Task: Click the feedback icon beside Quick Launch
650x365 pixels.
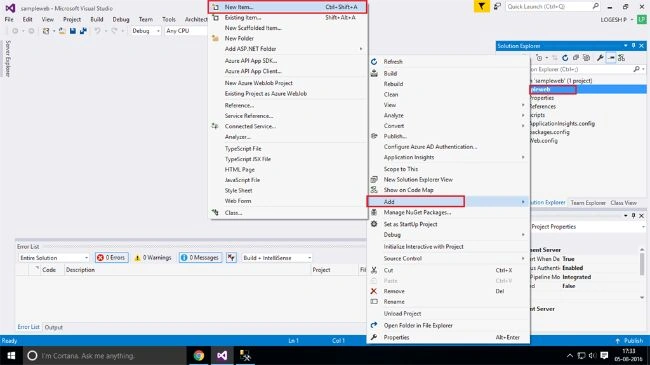Action: (x=497, y=6)
